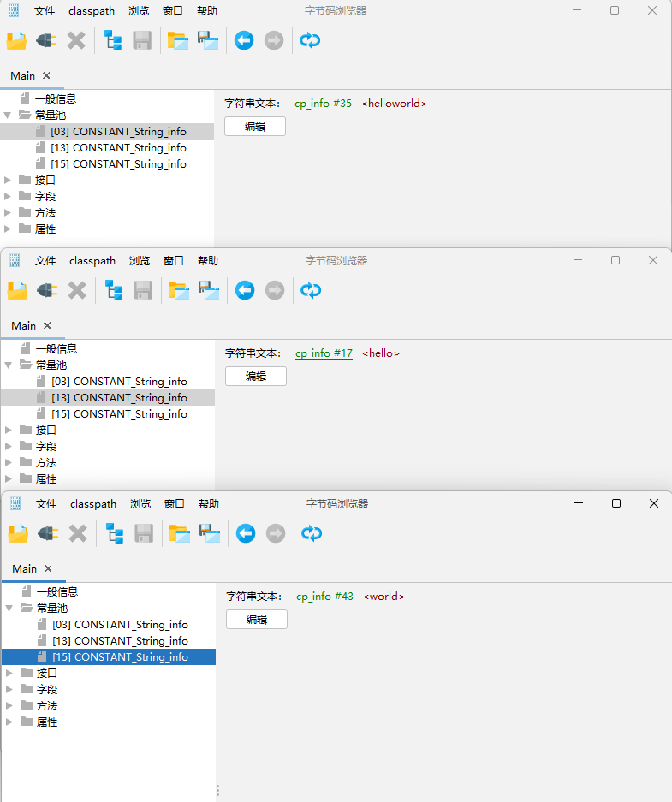Open class file icon in top window toolbar
This screenshot has height=802, width=672.
tap(16, 40)
